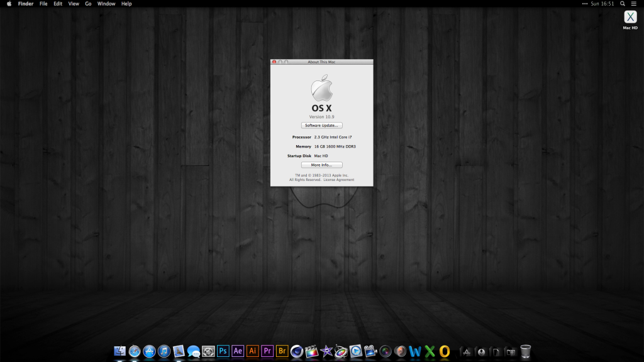Image resolution: width=644 pixels, height=362 pixels.
Task: Open the Go menu
Action: click(x=88, y=4)
